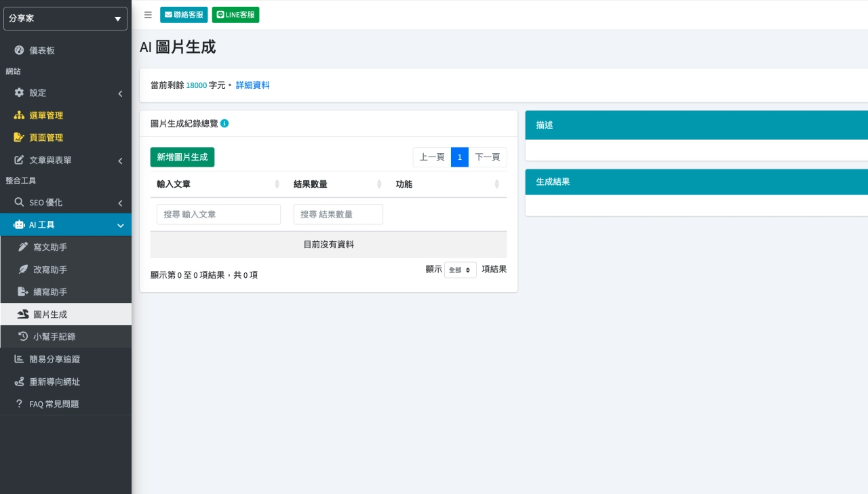The height and width of the screenshot is (494, 868).
Task: Click the folder icon beside 頁面管理
Action: point(19,138)
